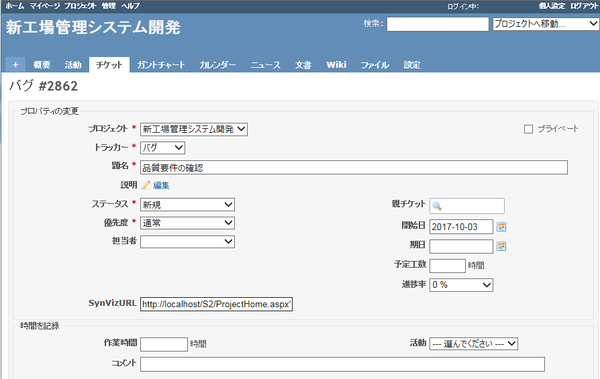
Task: Open the カレンダー tab
Action: pos(217,65)
